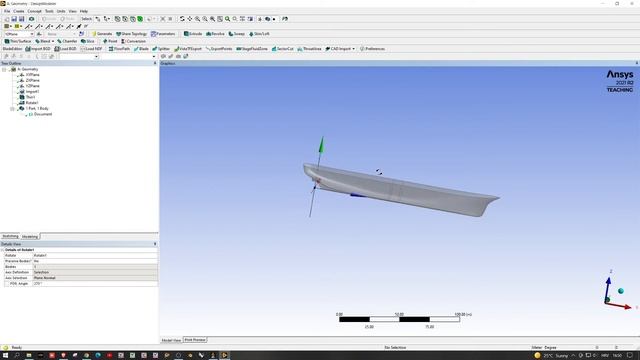The width and height of the screenshot is (640, 360).
Task: Select the Extrude feature
Action: click(x=193, y=34)
